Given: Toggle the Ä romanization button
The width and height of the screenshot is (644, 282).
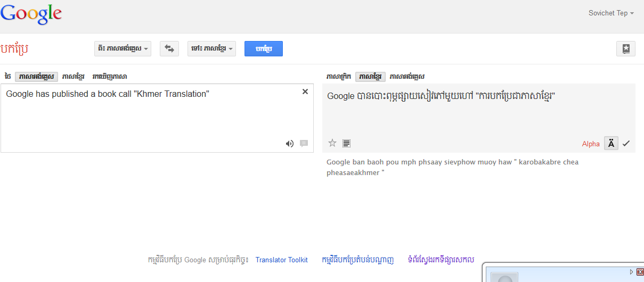Looking at the screenshot, I should [611, 144].
